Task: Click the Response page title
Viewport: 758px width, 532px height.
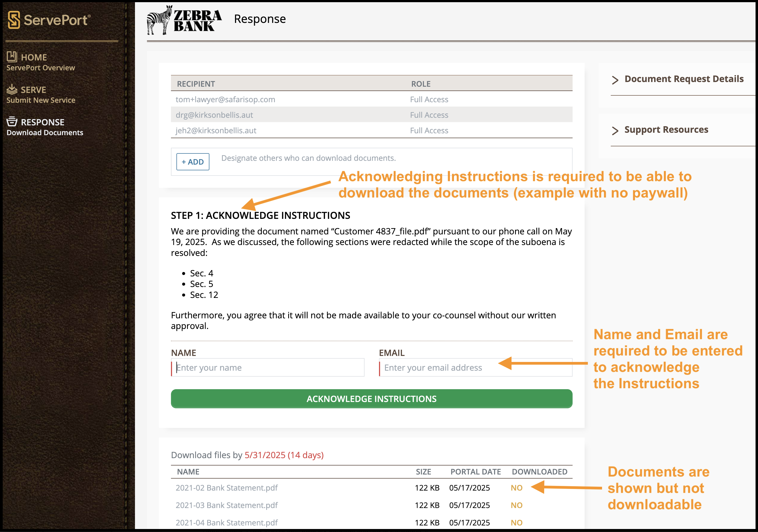Action: [x=260, y=19]
